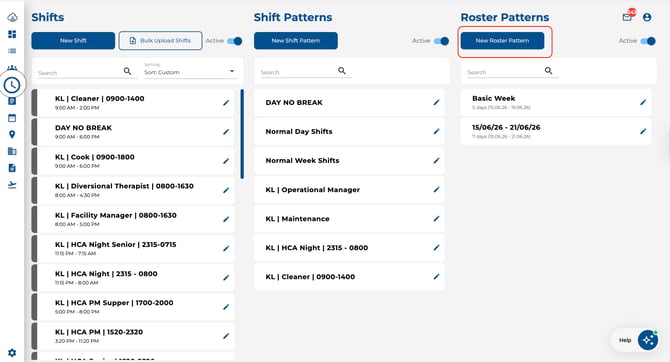Image resolution: width=670 pixels, height=362 pixels.
Task: Select the clock shifts icon in sidebar
Action: point(12,85)
